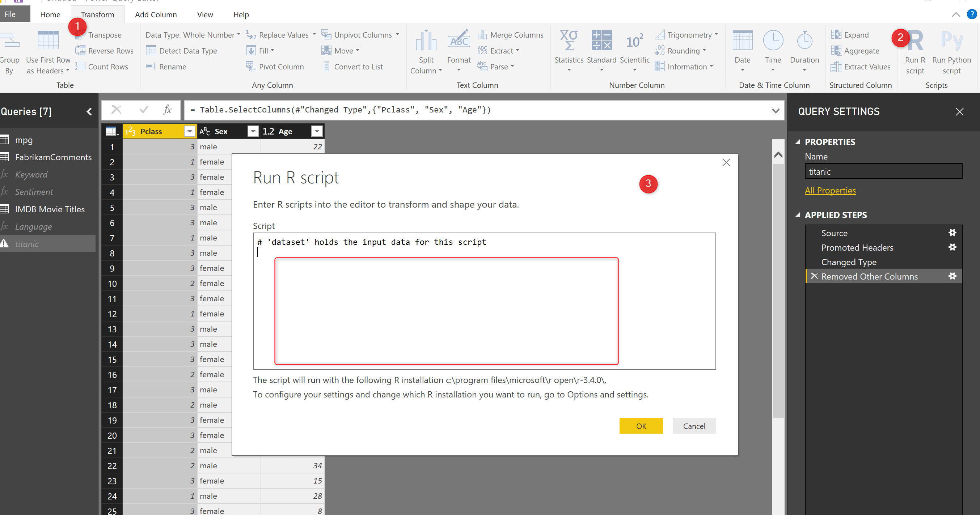
Task: Click the Pivot Column icon
Action: point(251,67)
